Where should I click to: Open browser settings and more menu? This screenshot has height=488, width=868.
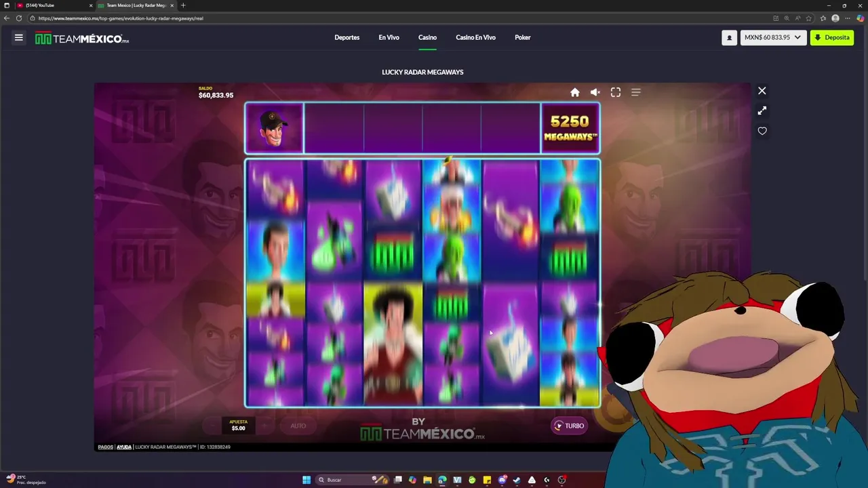[x=848, y=18]
